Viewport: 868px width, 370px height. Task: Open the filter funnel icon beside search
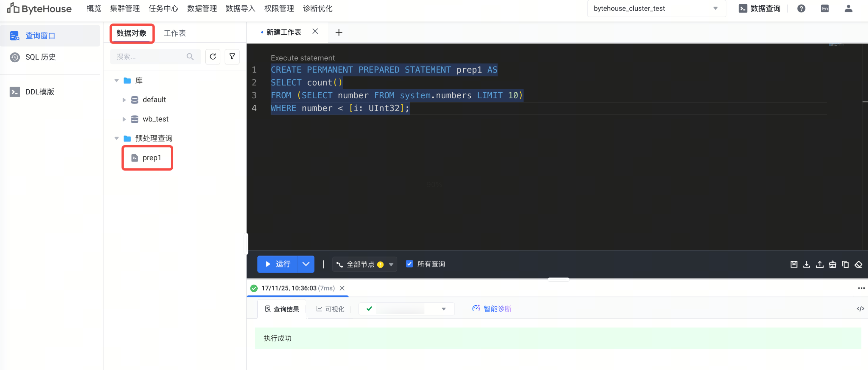[232, 56]
